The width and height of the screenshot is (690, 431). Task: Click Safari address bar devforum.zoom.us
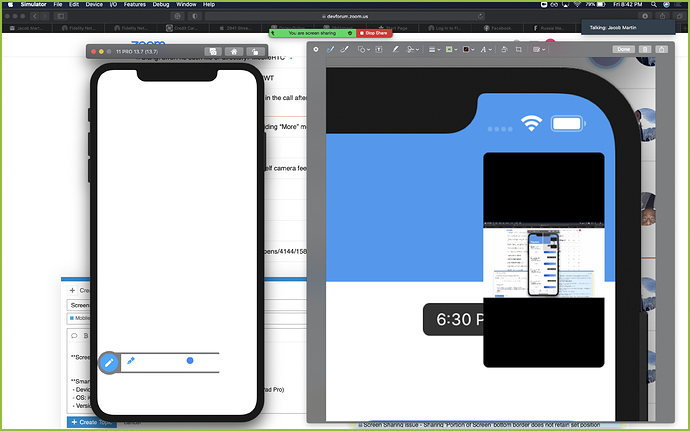(345, 16)
